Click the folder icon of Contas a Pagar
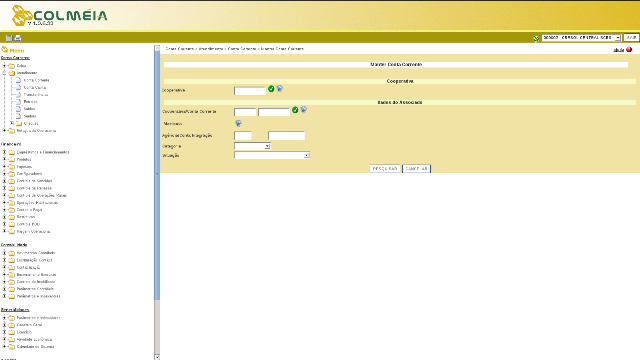The image size is (640, 360). (x=11, y=210)
